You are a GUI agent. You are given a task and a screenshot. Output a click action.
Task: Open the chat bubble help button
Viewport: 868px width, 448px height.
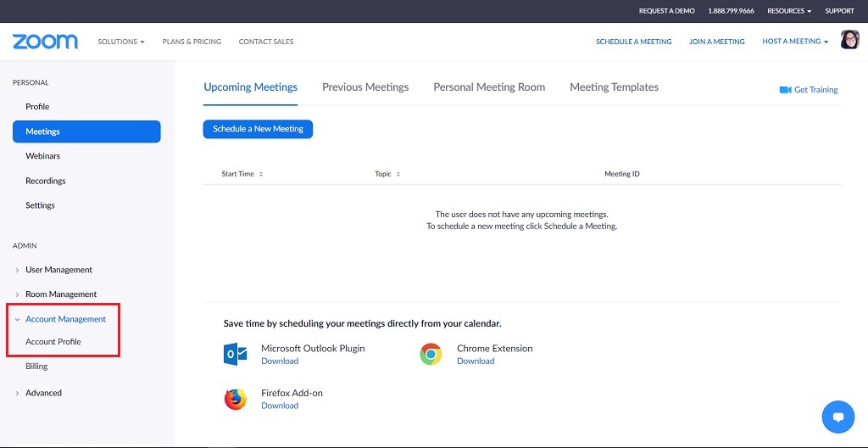point(838,417)
